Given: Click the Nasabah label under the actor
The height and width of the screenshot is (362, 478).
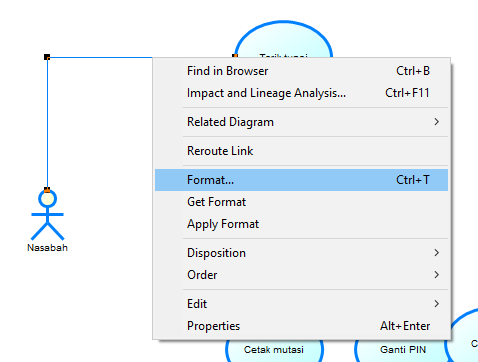Looking at the screenshot, I should coord(47,248).
